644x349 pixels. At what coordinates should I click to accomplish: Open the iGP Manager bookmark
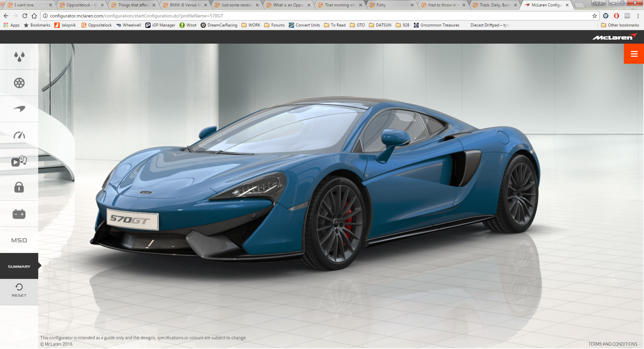click(160, 25)
